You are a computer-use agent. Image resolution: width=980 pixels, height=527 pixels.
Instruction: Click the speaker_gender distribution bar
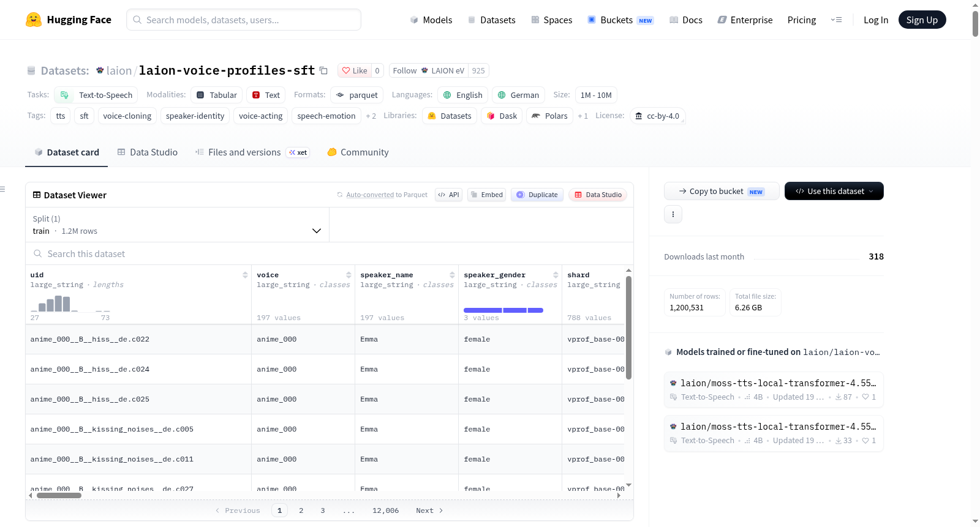point(503,310)
